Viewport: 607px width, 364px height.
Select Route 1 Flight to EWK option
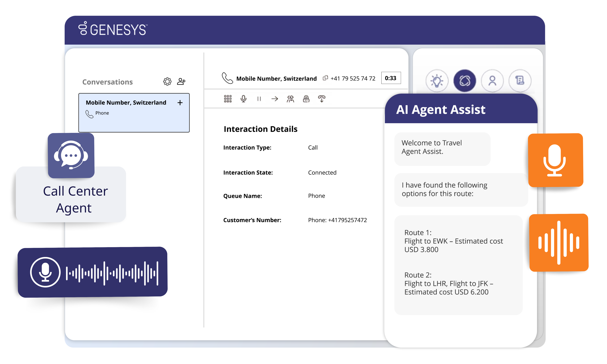click(454, 241)
